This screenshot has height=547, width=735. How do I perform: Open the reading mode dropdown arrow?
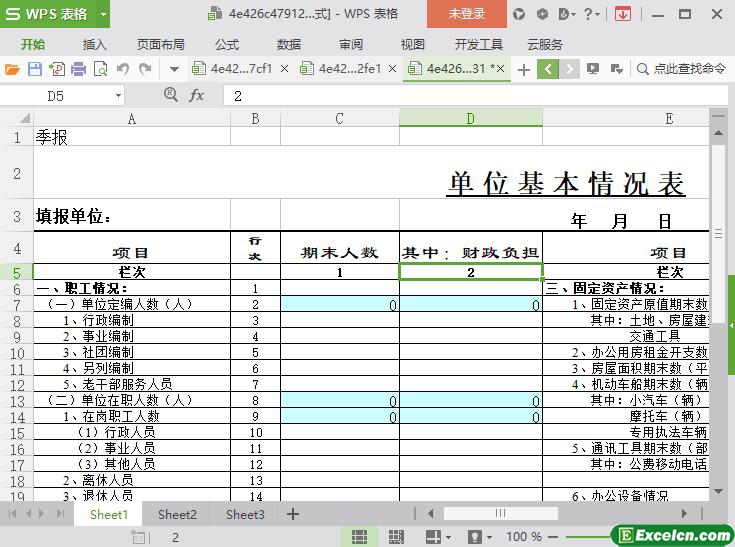click(x=449, y=537)
